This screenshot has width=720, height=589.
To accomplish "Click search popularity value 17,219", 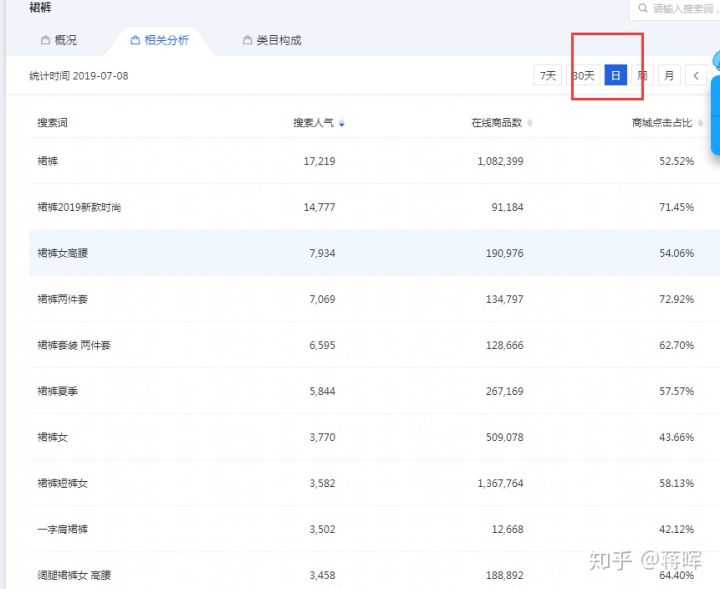I will (319, 161).
